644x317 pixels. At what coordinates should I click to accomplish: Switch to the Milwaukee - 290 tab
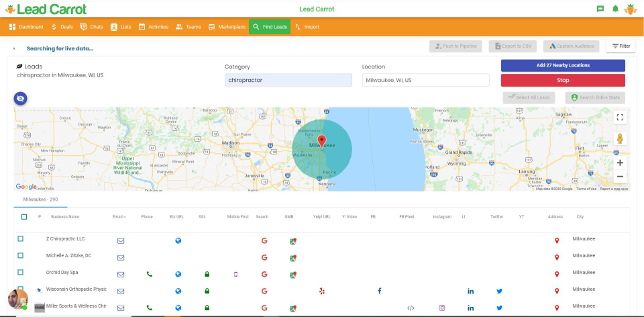40,199
